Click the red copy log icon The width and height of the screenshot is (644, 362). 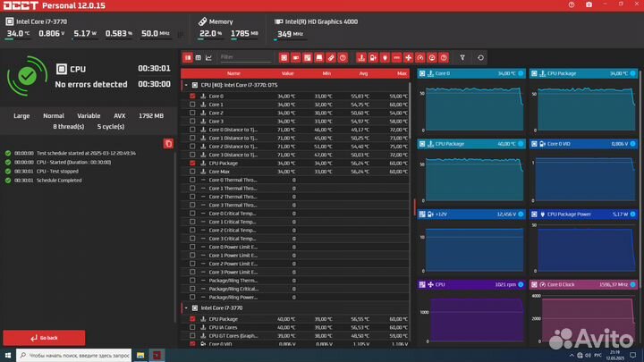(x=168, y=143)
